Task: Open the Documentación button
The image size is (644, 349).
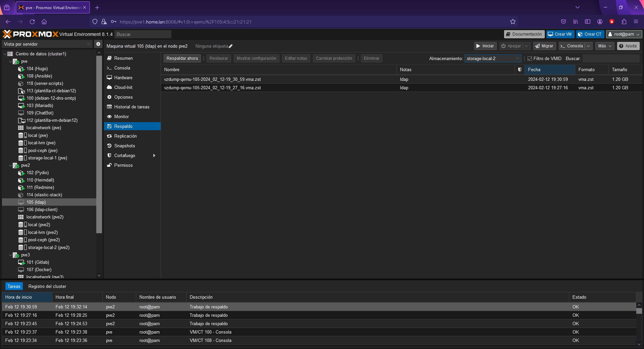Action: (x=524, y=34)
